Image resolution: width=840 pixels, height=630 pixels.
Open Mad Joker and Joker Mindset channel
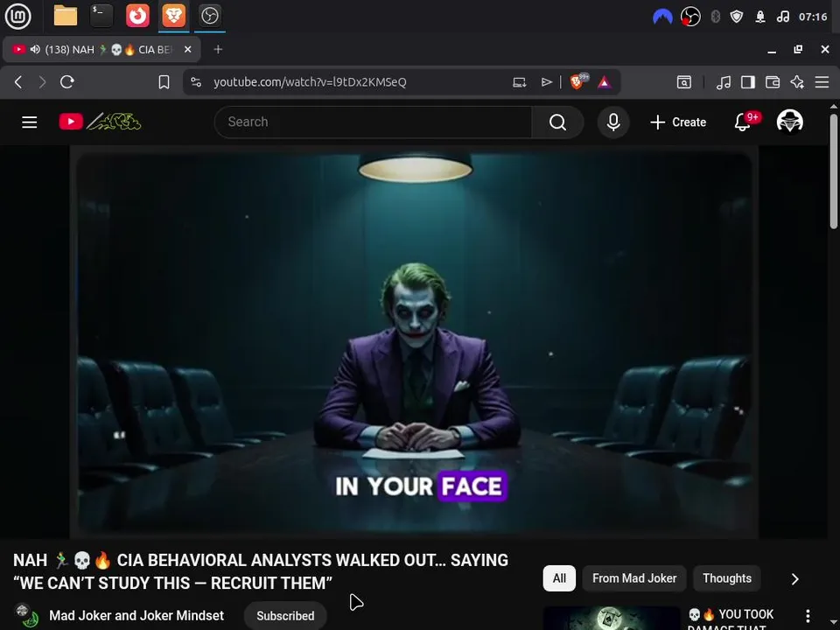click(136, 615)
